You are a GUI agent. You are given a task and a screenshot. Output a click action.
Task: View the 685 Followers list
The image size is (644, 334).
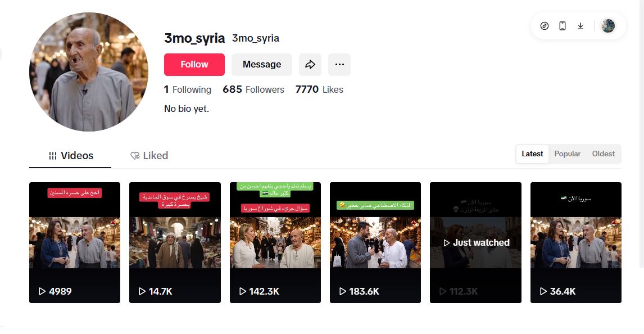coord(253,89)
